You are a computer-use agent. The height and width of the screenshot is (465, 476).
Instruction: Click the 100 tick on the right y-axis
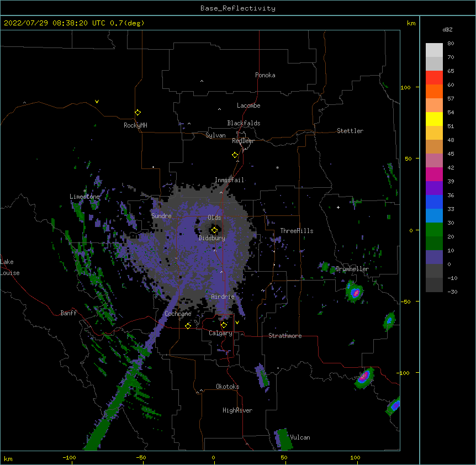click(x=405, y=87)
